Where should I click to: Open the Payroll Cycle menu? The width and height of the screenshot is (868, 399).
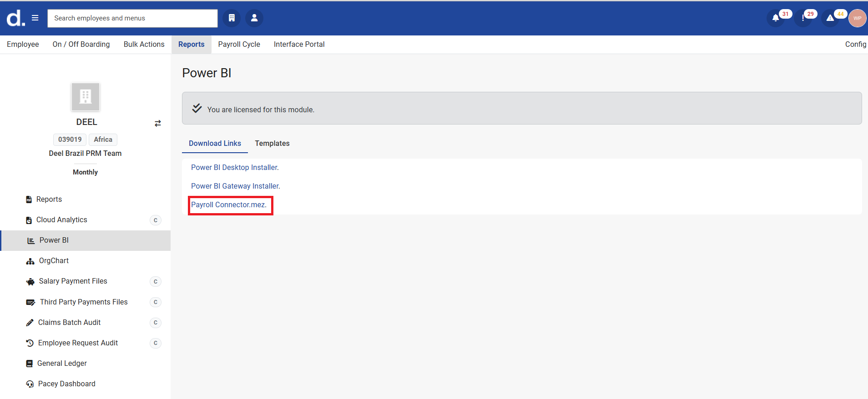tap(239, 44)
